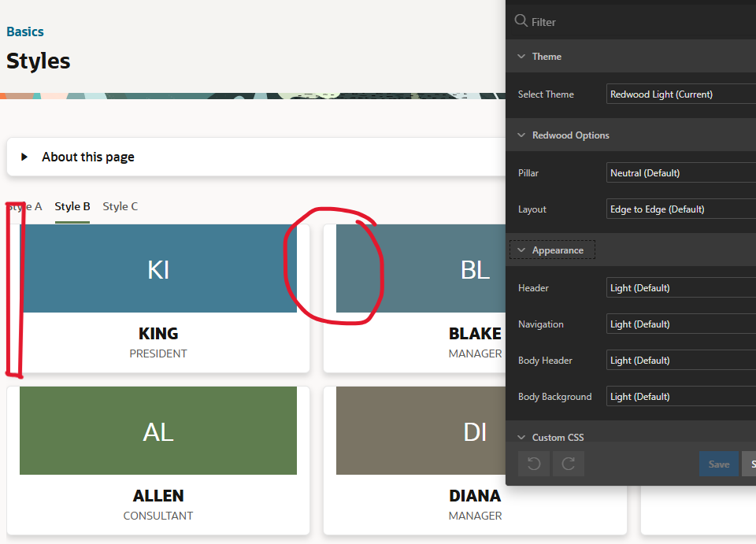Open the Basics breadcrumb link
This screenshot has height=544, width=756.
pos(25,31)
